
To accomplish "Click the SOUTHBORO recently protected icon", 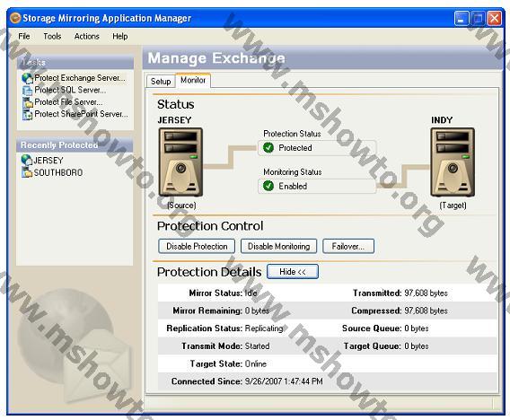I will pyautogui.click(x=27, y=172).
